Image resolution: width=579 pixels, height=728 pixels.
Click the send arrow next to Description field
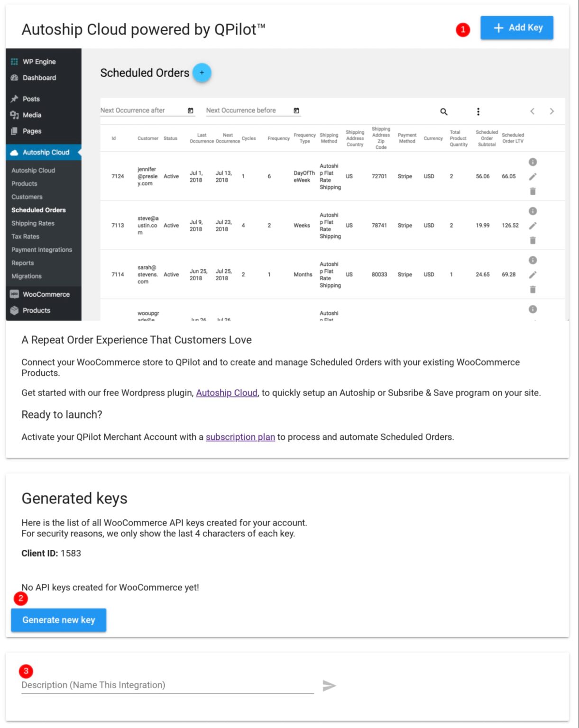click(329, 685)
